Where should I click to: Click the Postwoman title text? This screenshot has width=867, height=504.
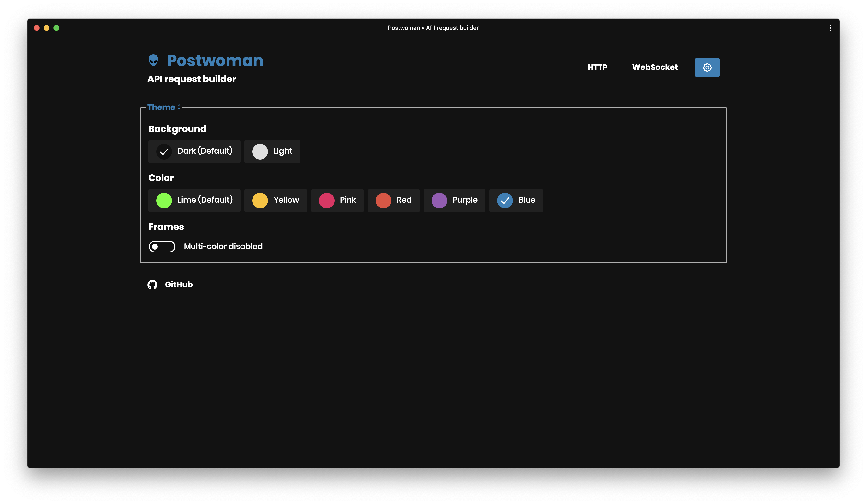pyautogui.click(x=215, y=60)
